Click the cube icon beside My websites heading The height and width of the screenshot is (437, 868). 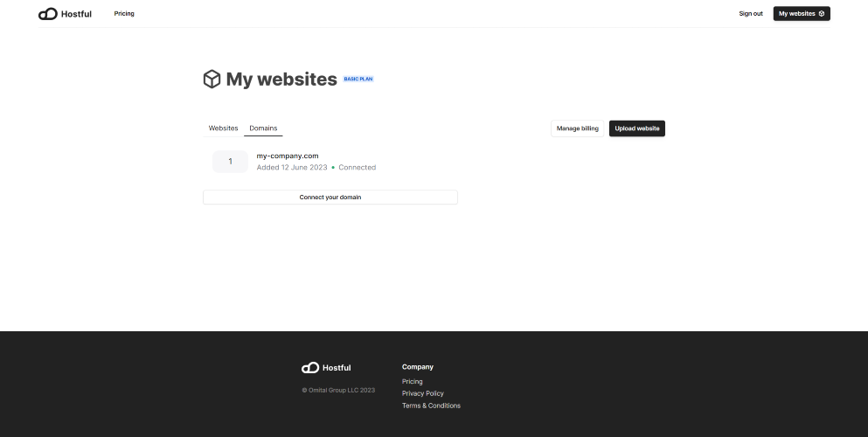[x=212, y=80]
